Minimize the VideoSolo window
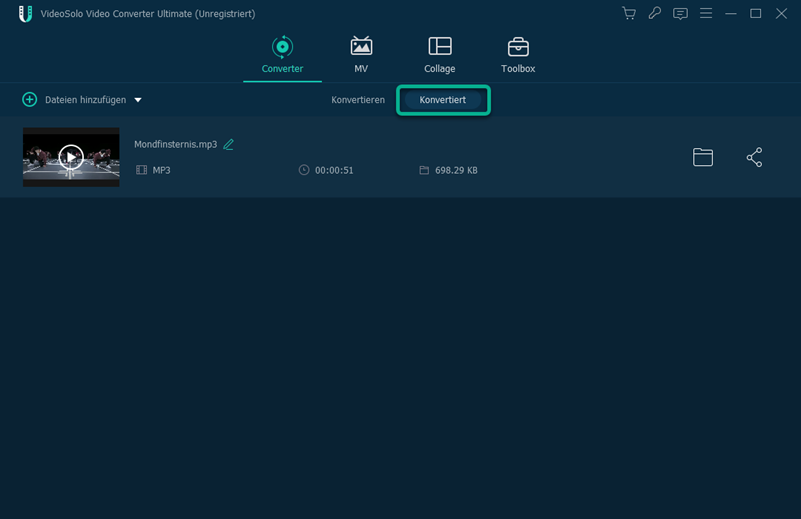This screenshot has height=519, width=801. tap(731, 14)
